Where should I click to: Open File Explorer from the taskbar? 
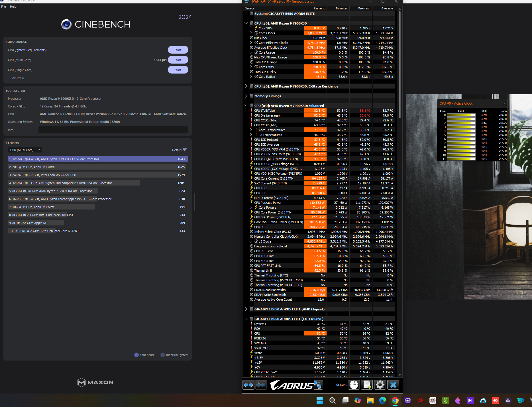[370, 400]
